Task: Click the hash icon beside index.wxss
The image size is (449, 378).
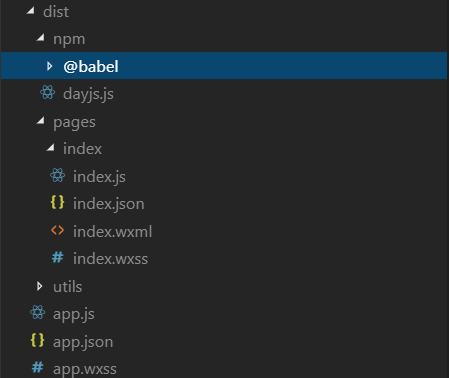Action: pos(58,257)
